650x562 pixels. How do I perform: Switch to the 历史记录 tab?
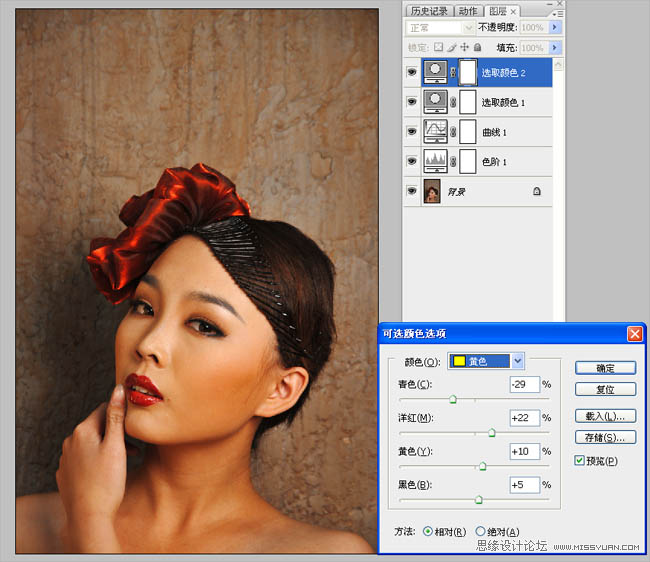tap(428, 11)
